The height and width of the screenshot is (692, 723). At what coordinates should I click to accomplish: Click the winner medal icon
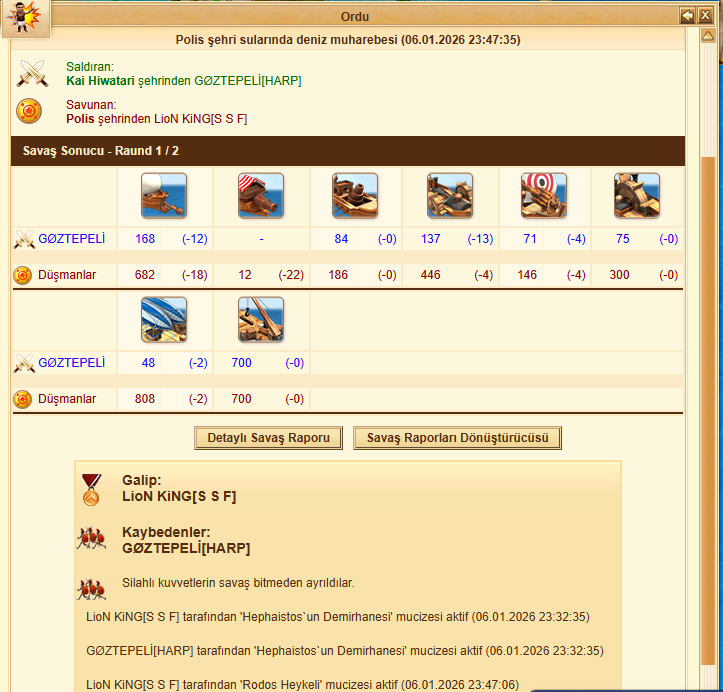coord(91,490)
